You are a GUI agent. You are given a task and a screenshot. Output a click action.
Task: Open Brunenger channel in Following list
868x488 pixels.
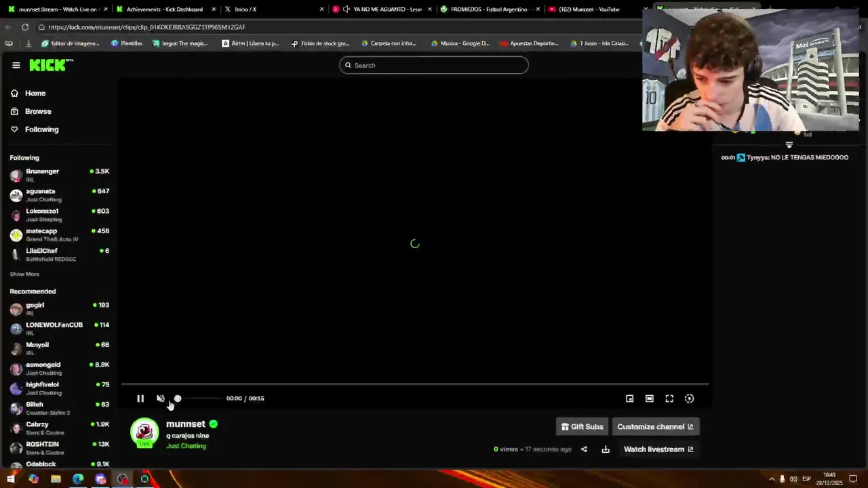[x=60, y=176]
